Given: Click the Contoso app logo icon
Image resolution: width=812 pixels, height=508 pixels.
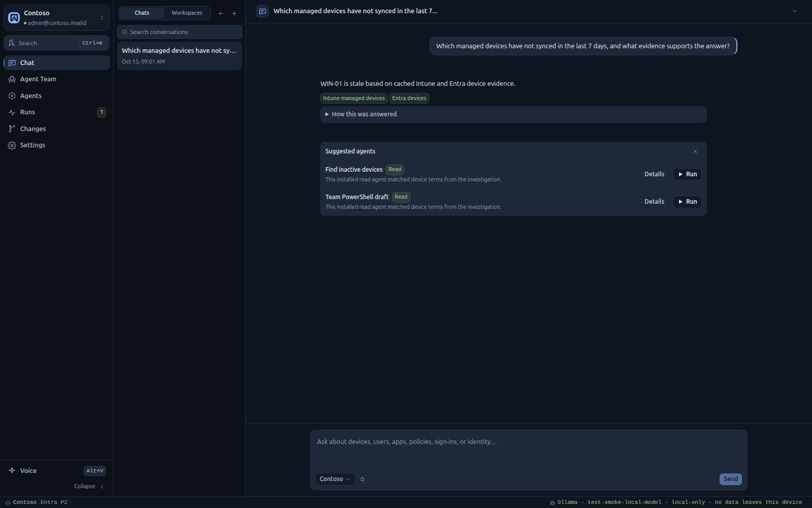Looking at the screenshot, I should 14,18.
